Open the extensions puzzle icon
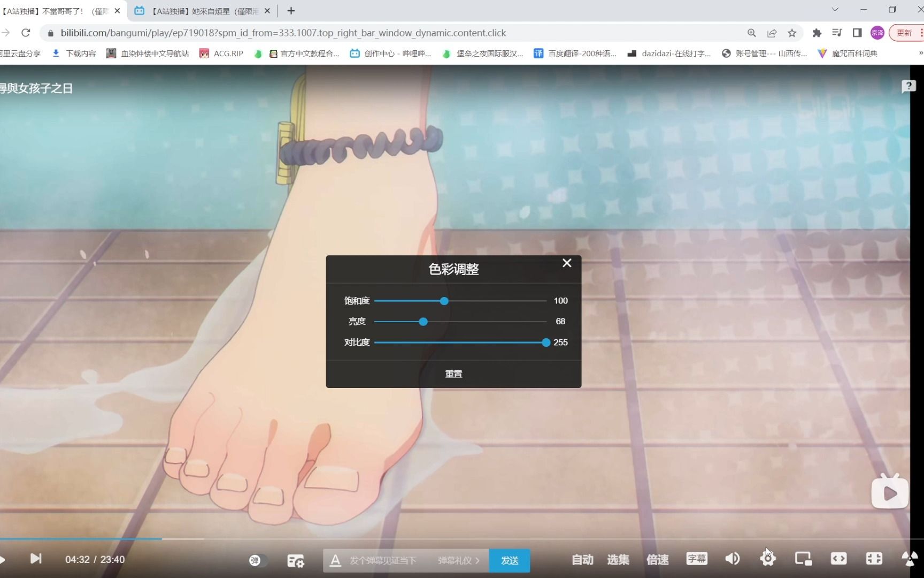Screen dimensions: 924x578 point(817,33)
